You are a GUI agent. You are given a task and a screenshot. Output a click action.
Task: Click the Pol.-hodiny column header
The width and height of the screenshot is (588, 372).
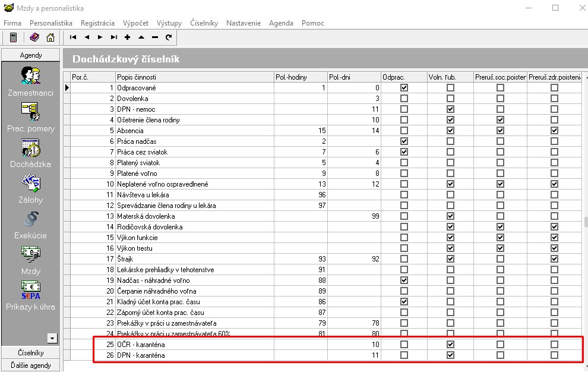[301, 77]
